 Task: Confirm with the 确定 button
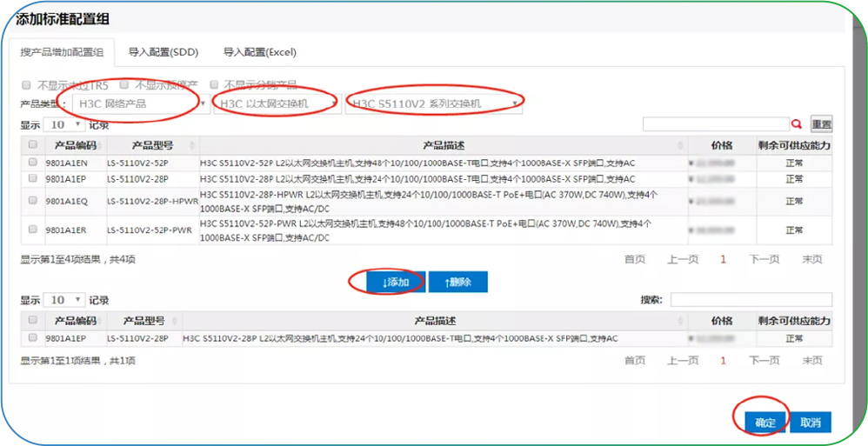(765, 423)
